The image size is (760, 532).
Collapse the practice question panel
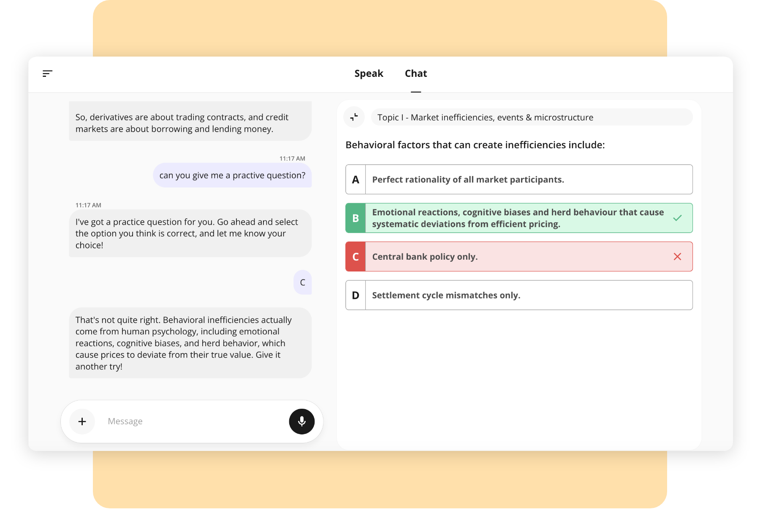(354, 117)
